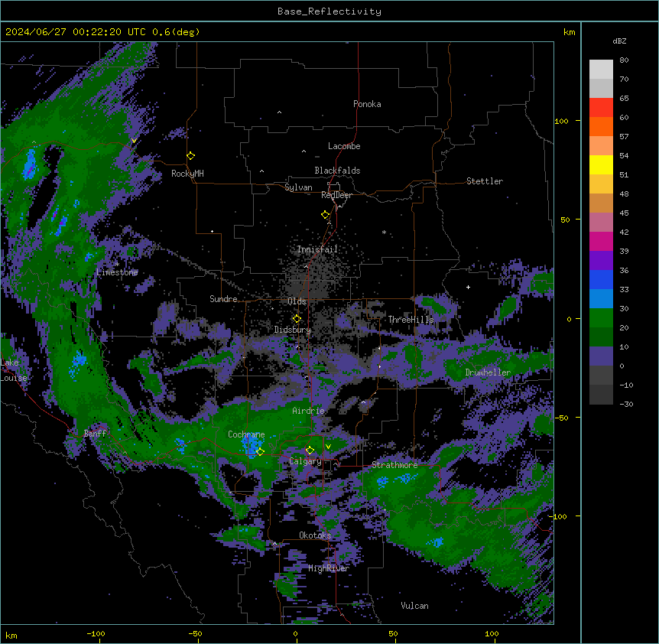This screenshot has height=644, width=659.
Task: Pick the light gray 80-70 dBZ swatch
Action: 601,70
